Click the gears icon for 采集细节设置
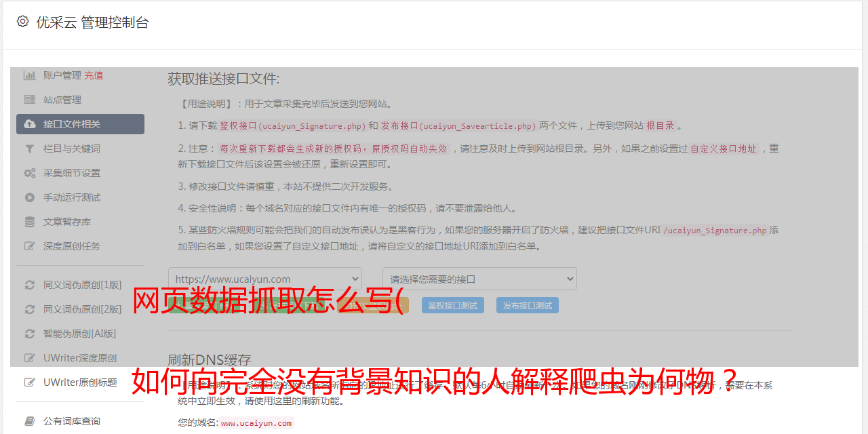Image resolution: width=868 pixels, height=434 pixels. point(30,173)
